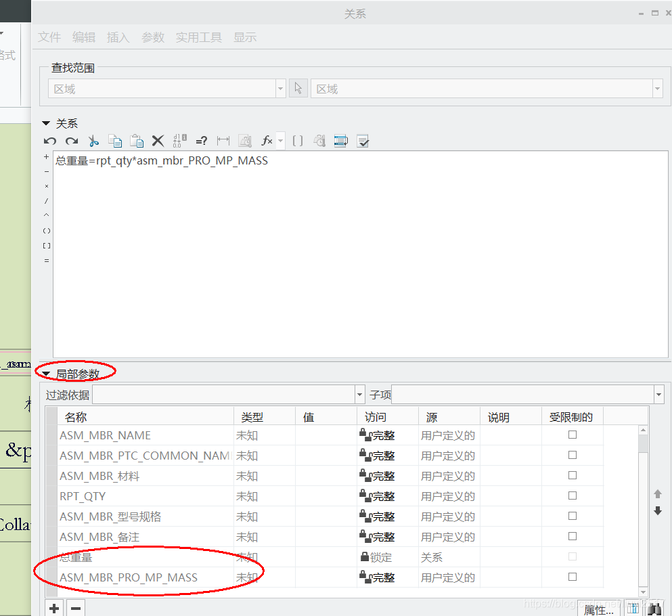Click the Paste clipboard icon

(137, 141)
